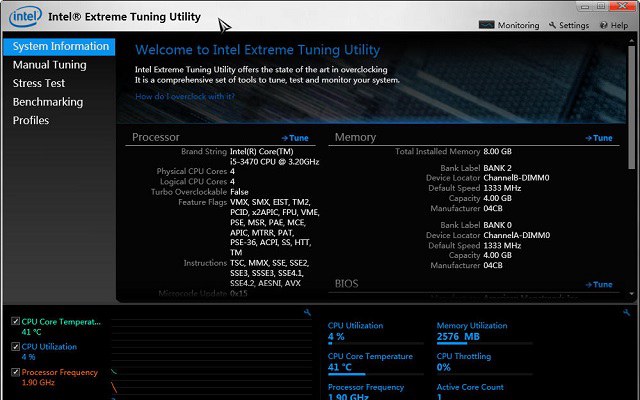Click Tune link in BIOS section
This screenshot has width=640, height=400.
pyautogui.click(x=599, y=284)
